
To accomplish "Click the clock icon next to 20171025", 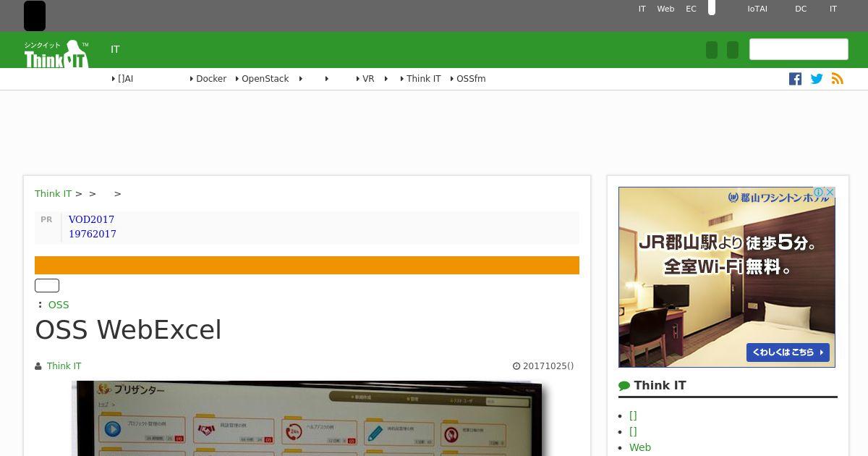I will 516,366.
